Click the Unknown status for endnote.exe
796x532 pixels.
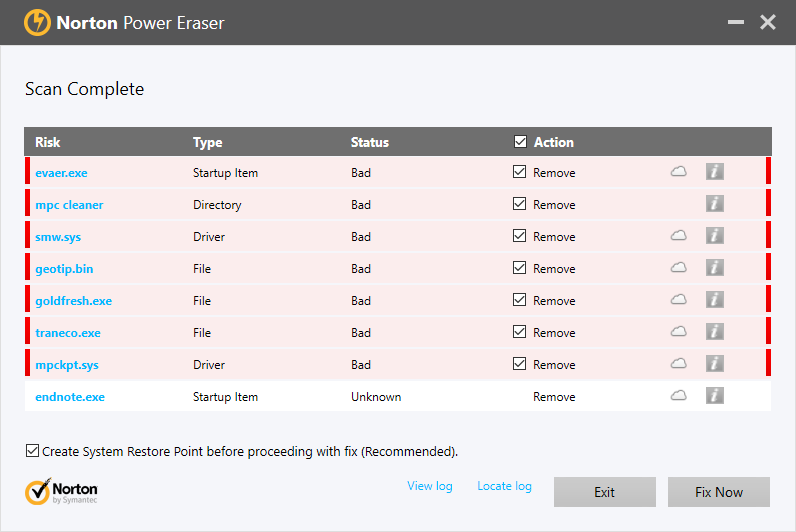click(376, 397)
